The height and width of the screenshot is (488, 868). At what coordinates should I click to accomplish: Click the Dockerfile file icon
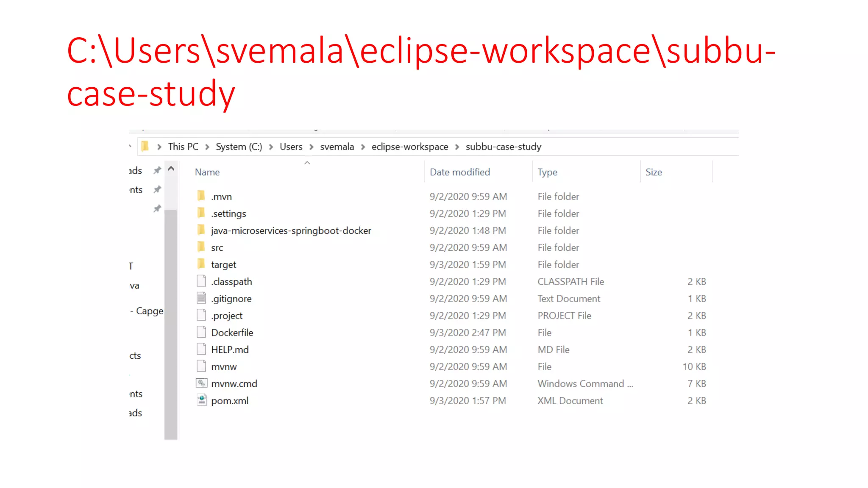201,332
